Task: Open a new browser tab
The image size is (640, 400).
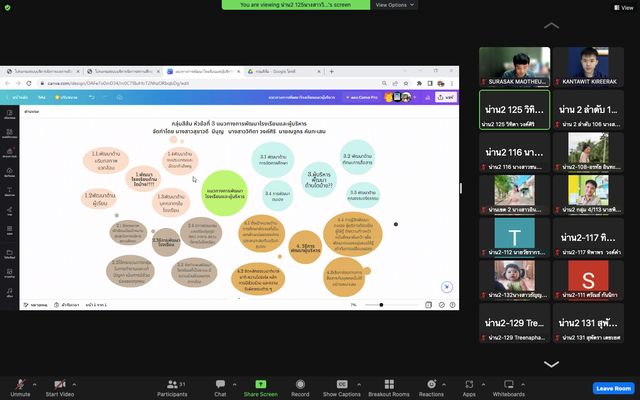Action: tap(331, 71)
